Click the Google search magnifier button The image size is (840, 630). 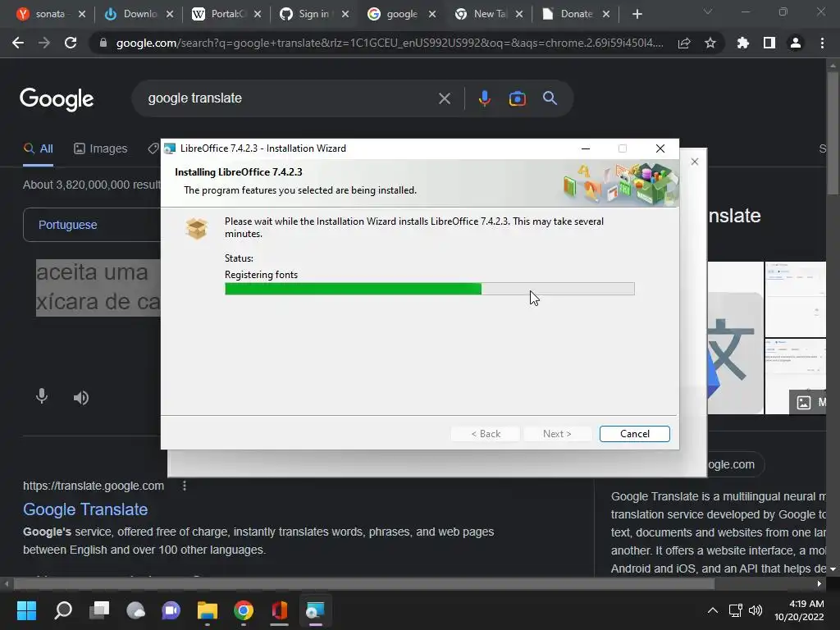click(550, 98)
